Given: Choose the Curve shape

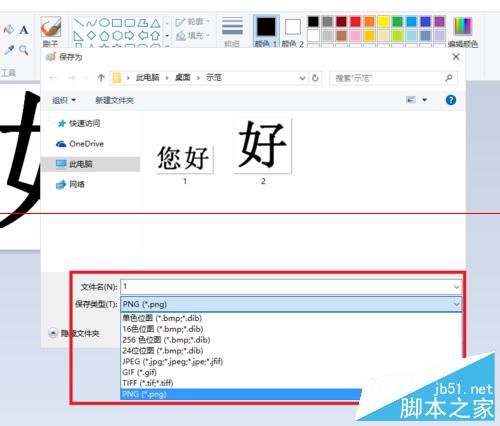Looking at the screenshot, I should (91, 23).
